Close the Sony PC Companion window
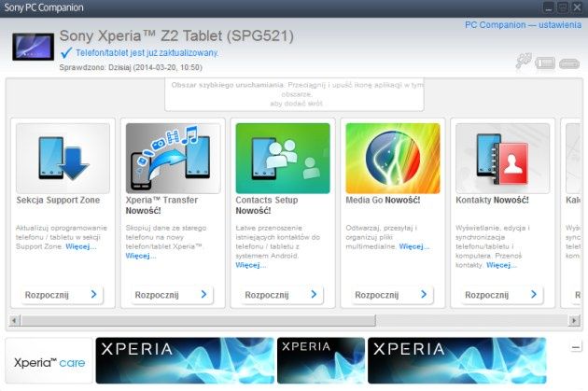588x391 pixels. point(577,7)
